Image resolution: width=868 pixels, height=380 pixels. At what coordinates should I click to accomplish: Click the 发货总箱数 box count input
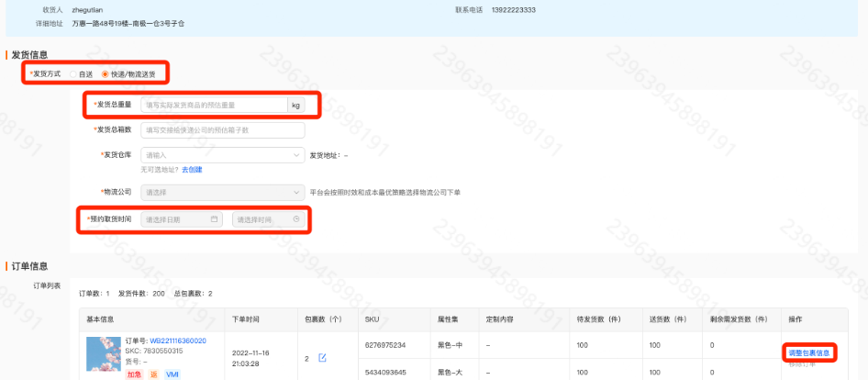point(223,130)
